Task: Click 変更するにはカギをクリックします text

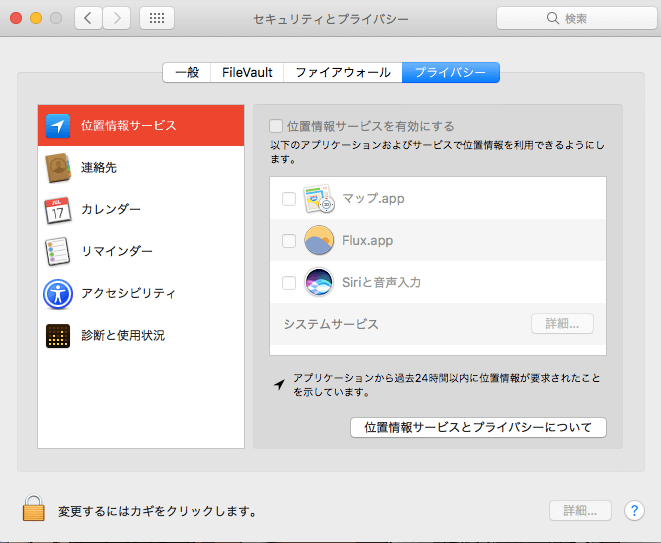Action: point(158,511)
